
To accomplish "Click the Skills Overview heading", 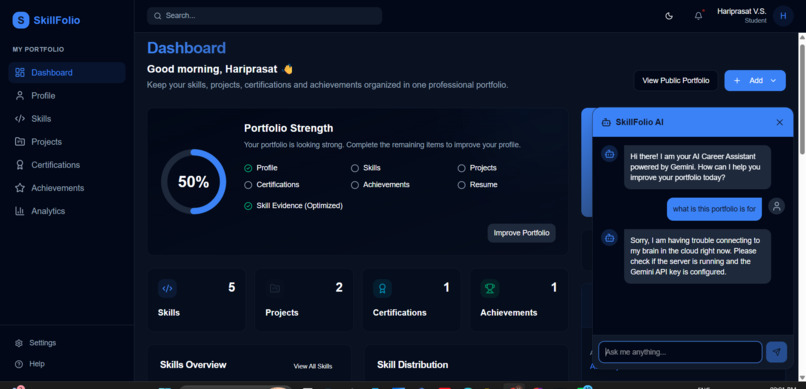I will (193, 365).
